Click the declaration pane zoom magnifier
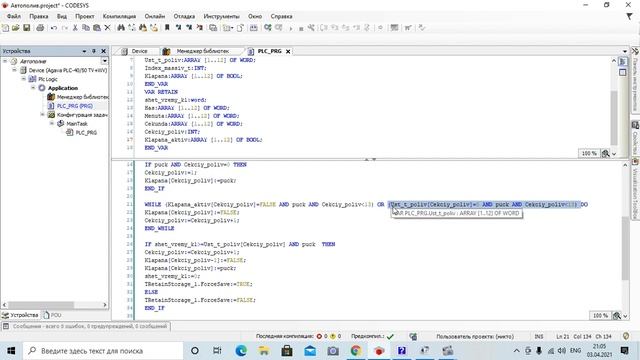The width and height of the screenshot is (640, 360). pos(606,154)
